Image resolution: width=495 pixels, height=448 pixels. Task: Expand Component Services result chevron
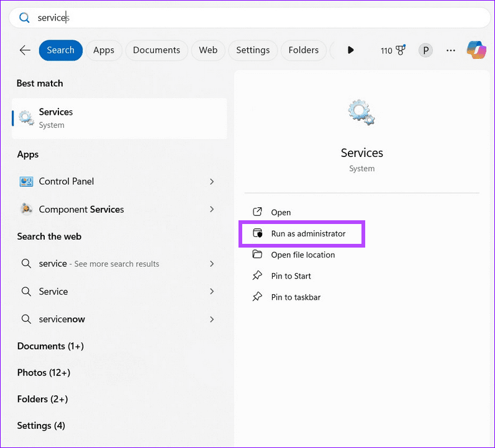tap(212, 209)
